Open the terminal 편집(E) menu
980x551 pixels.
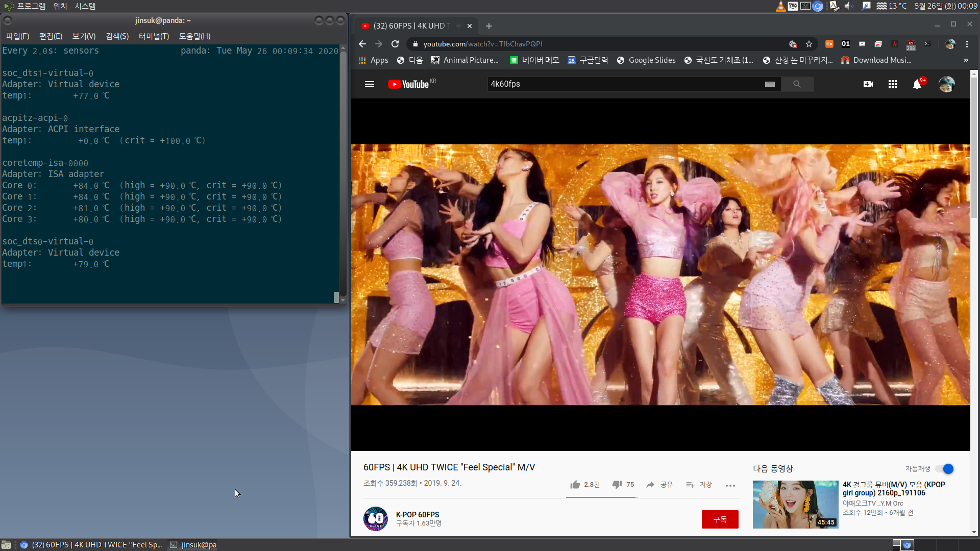click(x=51, y=36)
